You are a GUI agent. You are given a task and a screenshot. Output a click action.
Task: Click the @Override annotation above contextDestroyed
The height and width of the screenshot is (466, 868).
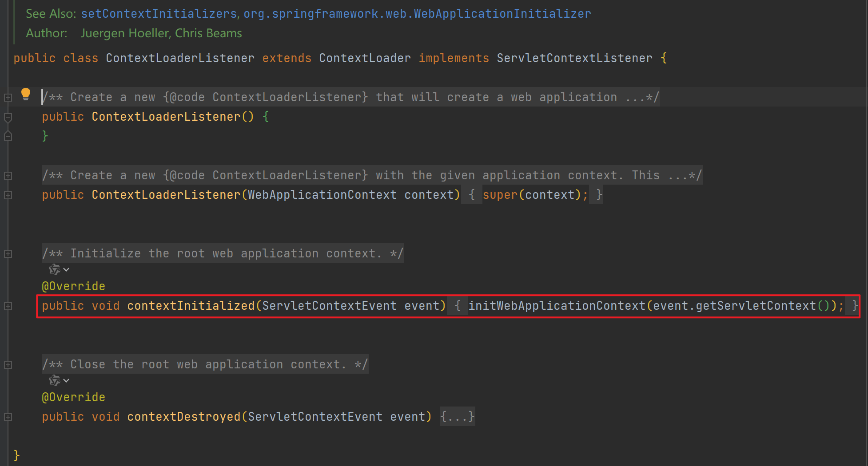click(x=73, y=397)
